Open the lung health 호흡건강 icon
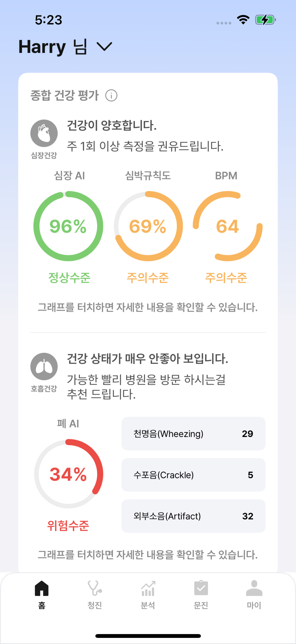This screenshot has width=296, height=644. (44, 366)
